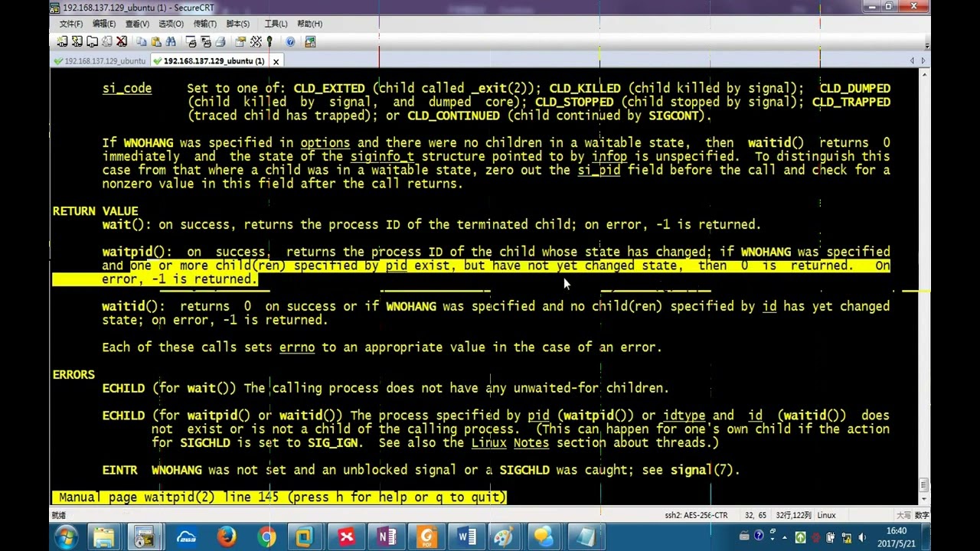The width and height of the screenshot is (980, 551).
Task: Click the ERRORS heading text
Action: 73,374
